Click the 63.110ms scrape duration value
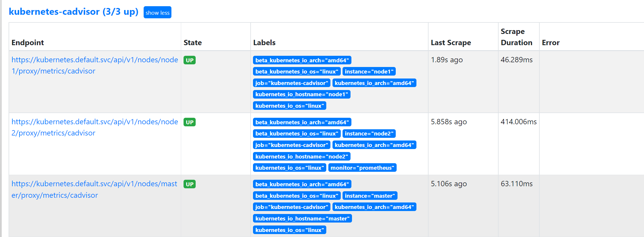644x237 pixels. (517, 184)
